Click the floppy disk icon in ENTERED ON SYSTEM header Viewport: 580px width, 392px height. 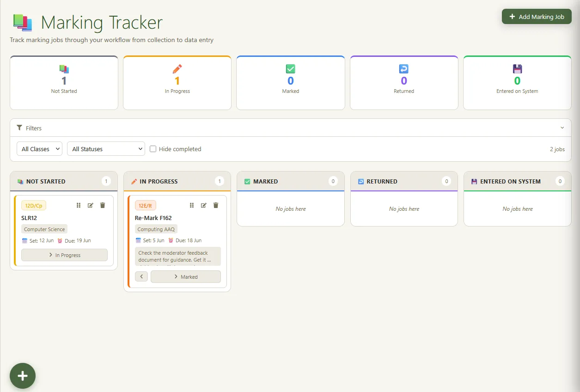coord(474,182)
